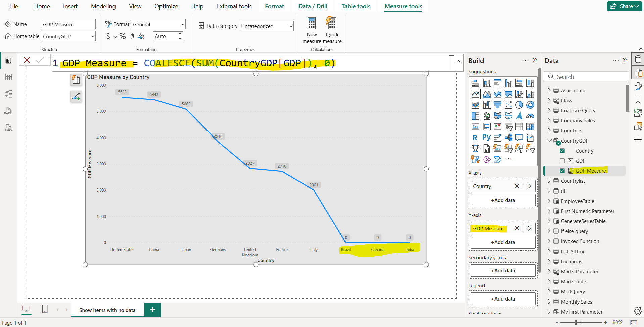The height and width of the screenshot is (327, 644).
Task: Collapse the CountryGDP table
Action: pos(549,141)
